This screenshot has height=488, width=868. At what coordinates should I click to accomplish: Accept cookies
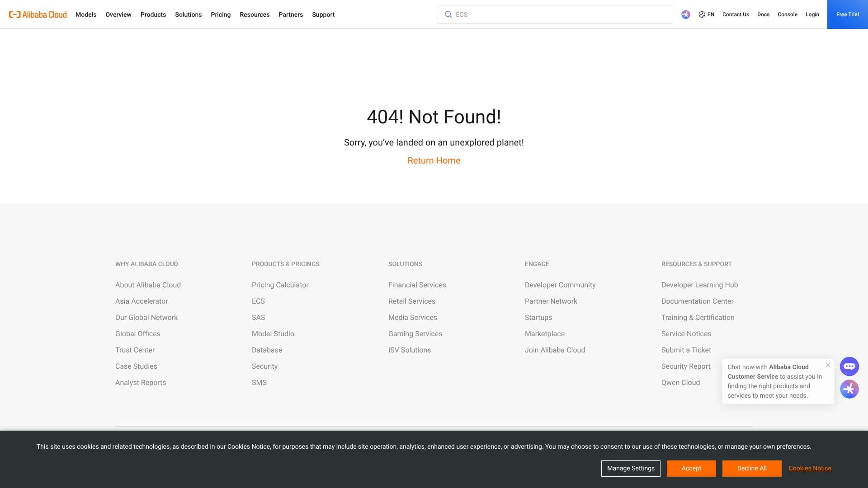(691, 469)
